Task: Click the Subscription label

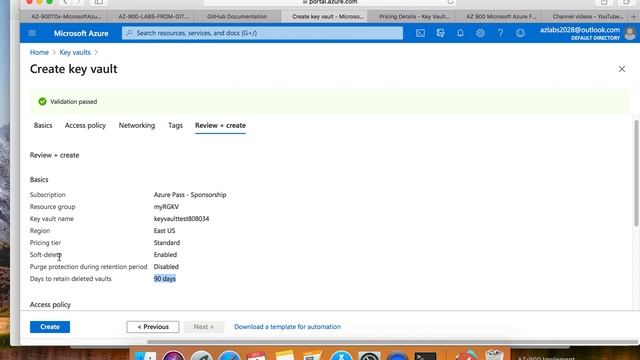Action: click(48, 195)
